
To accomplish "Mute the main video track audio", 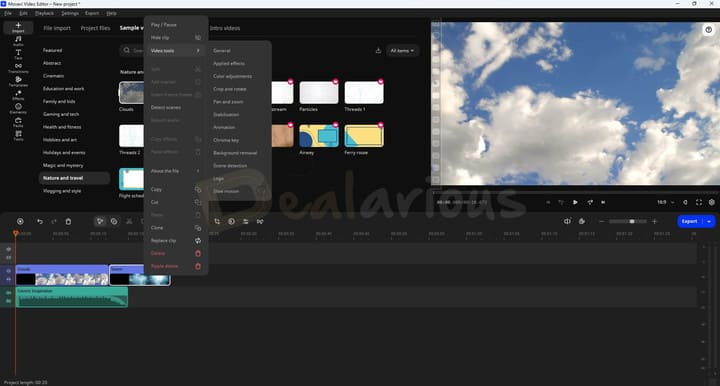I will point(8,279).
